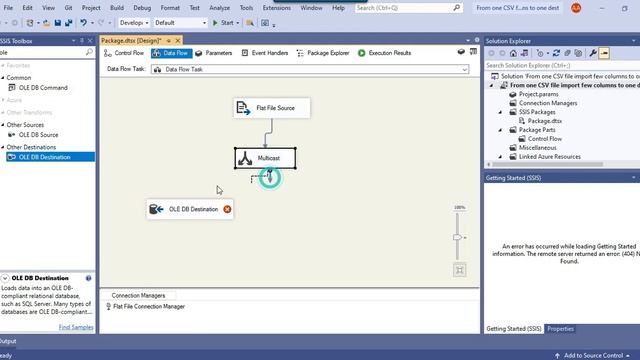Open the Find Samples link
Image resolution: width=640 pixels, height=360 pixels.
click(x=76, y=327)
